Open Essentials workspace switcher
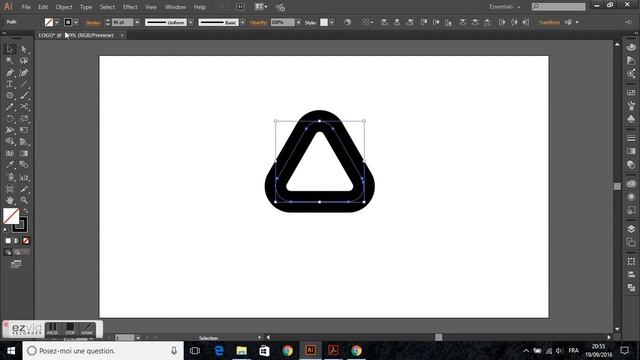This screenshot has height=360, width=640. (x=504, y=7)
